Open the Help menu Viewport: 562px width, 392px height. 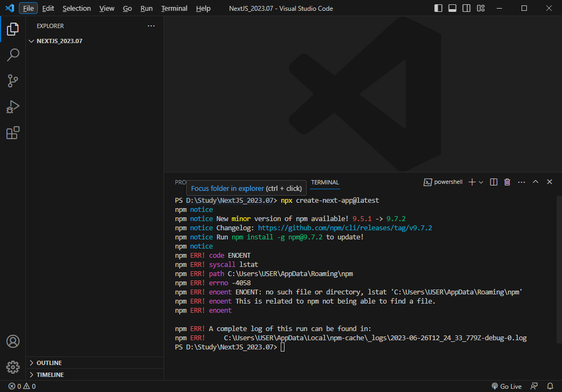pyautogui.click(x=203, y=8)
